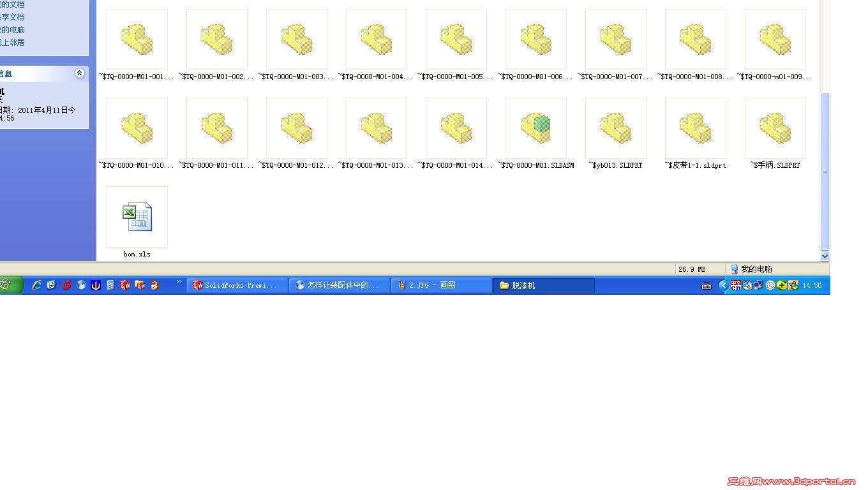This screenshot has height=490, width=868.
Task: Click the SolidWorks quick launch icon
Action: 125,285
